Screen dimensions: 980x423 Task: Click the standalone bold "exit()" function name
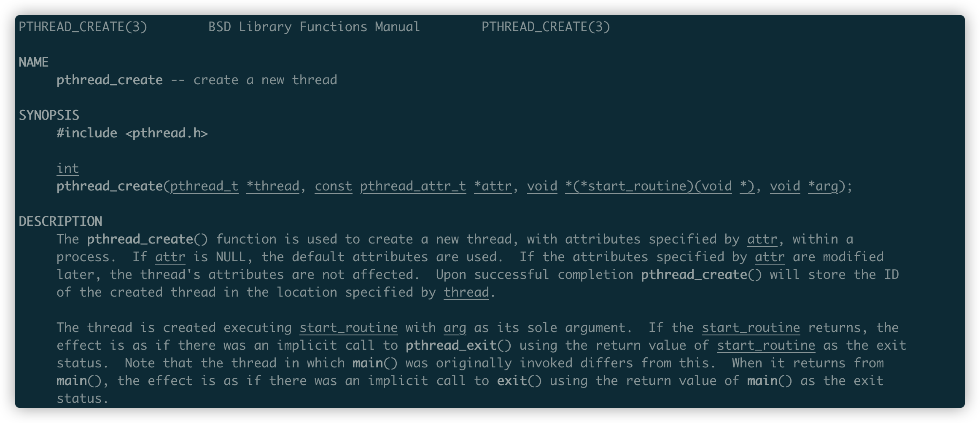(519, 381)
